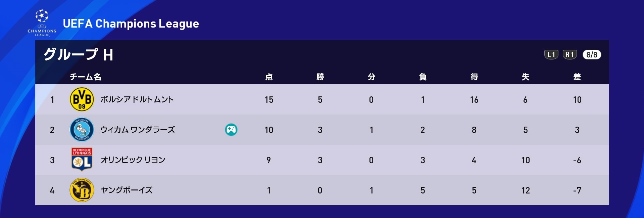Image resolution: width=644 pixels, height=218 pixels.
Task: Select the オリンピック リヨン team name
Action: click(133, 160)
